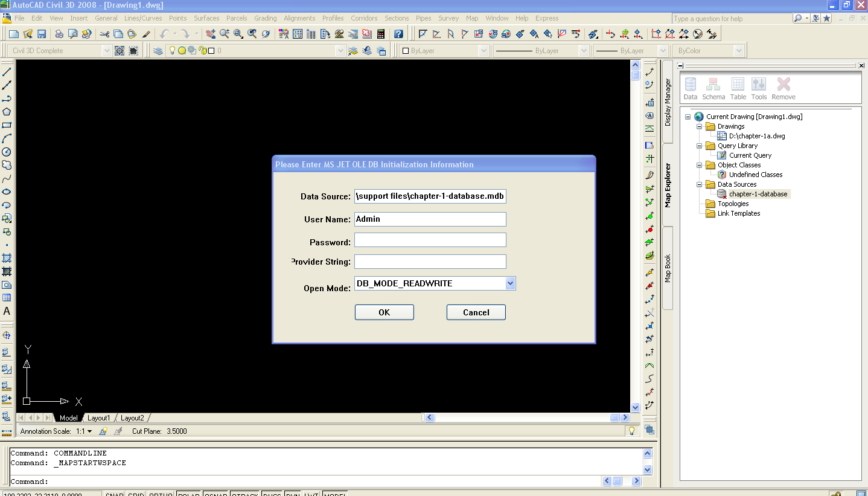Open the Open Mode dropdown in the dialog

tap(510, 283)
